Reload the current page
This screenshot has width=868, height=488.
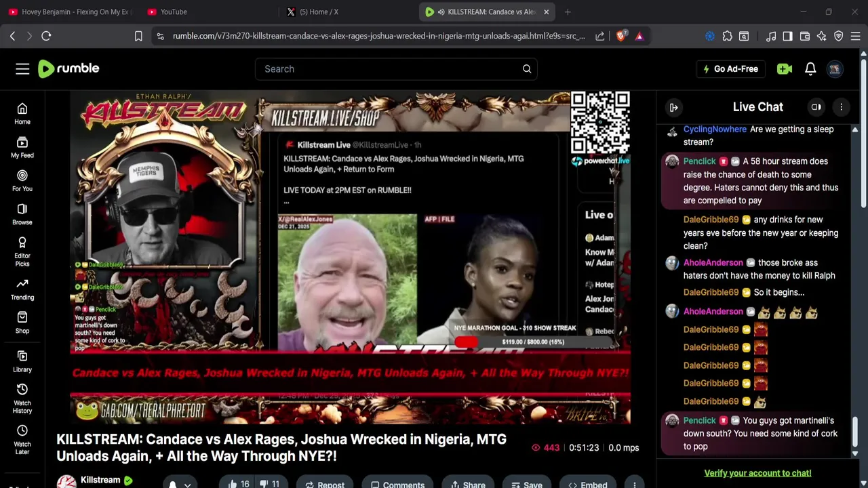click(x=46, y=36)
